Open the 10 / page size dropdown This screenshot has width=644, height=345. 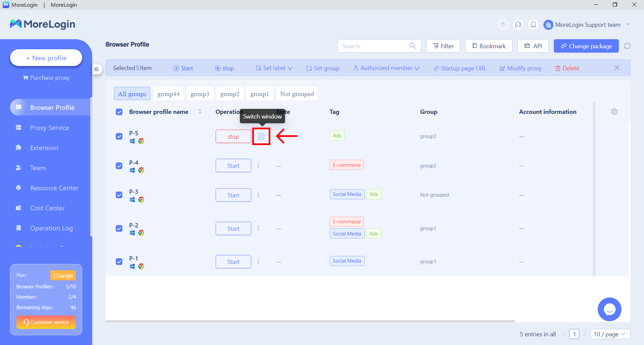[610, 334]
